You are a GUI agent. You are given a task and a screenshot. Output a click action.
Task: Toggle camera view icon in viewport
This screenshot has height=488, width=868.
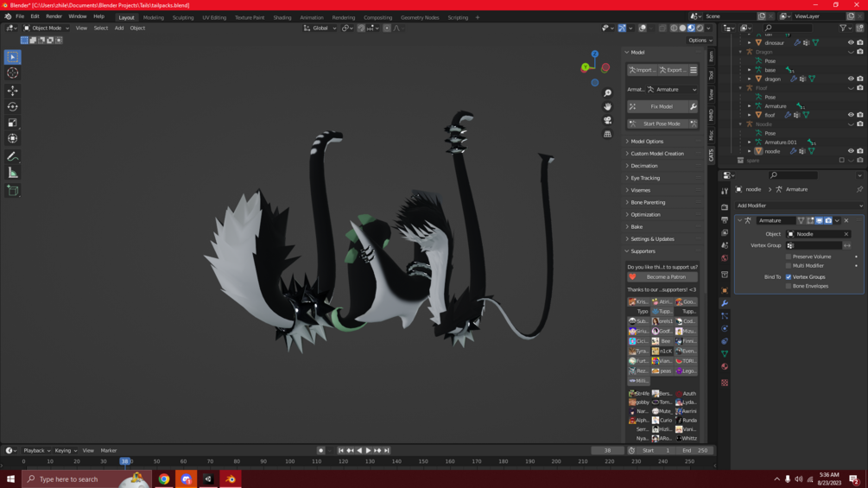point(607,120)
